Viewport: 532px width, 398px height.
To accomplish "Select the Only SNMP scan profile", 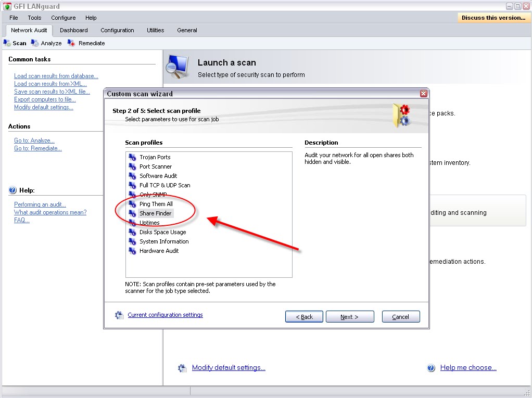I will tap(153, 195).
